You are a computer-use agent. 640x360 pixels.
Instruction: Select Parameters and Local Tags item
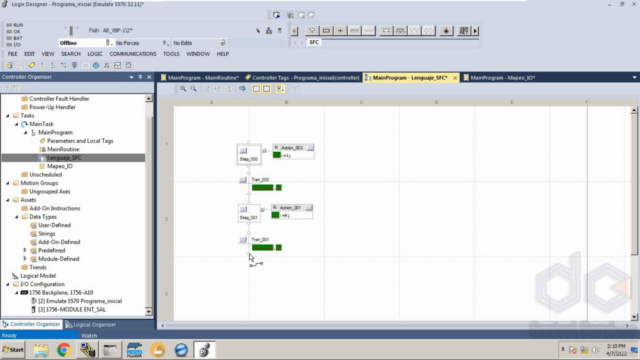point(80,141)
